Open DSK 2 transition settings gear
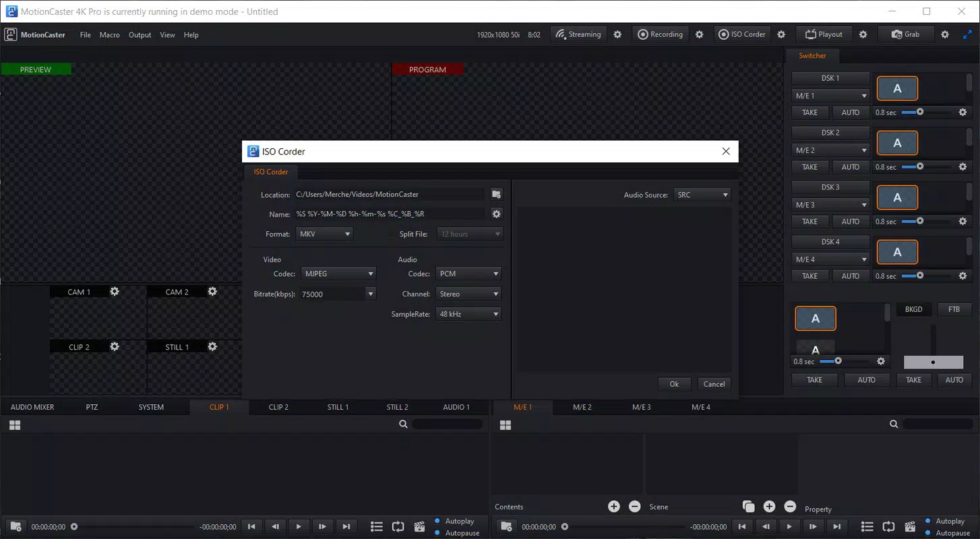 point(962,167)
